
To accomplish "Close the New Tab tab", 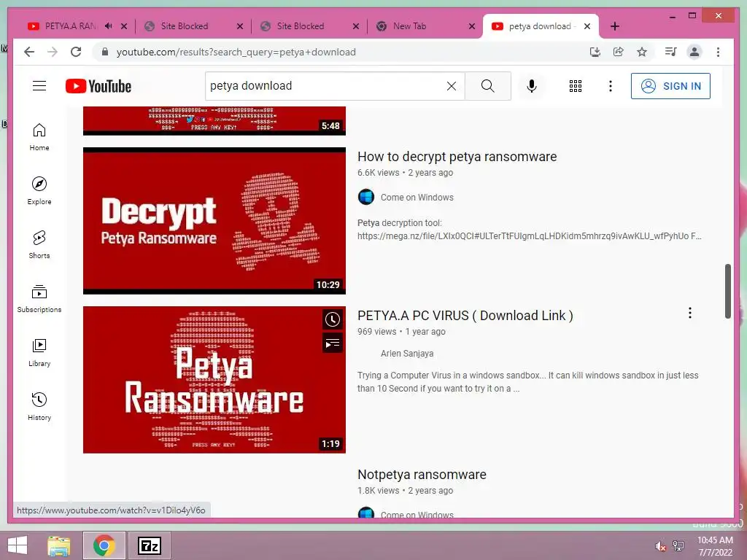I will 472,26.
